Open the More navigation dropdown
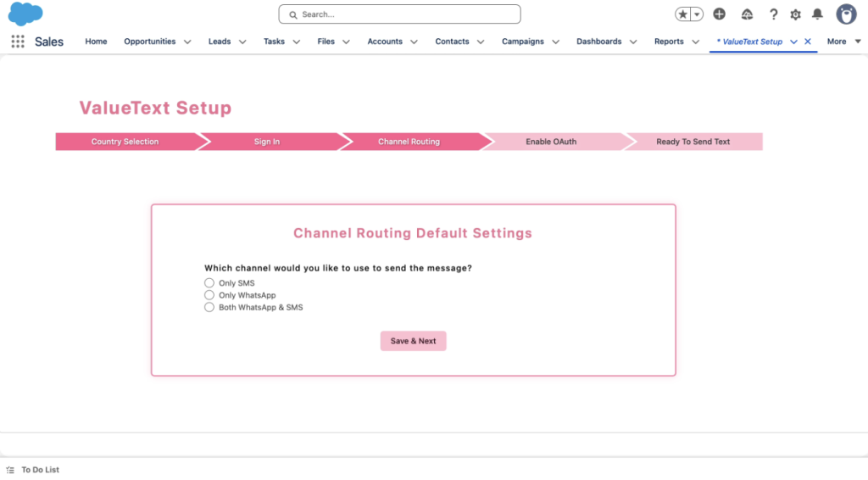 point(843,42)
